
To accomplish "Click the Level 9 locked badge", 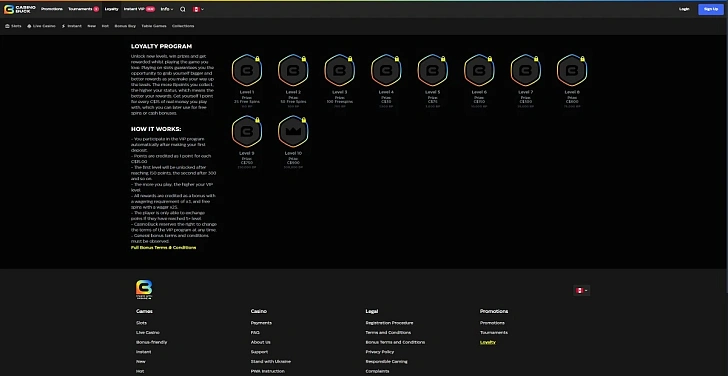I will [247, 131].
